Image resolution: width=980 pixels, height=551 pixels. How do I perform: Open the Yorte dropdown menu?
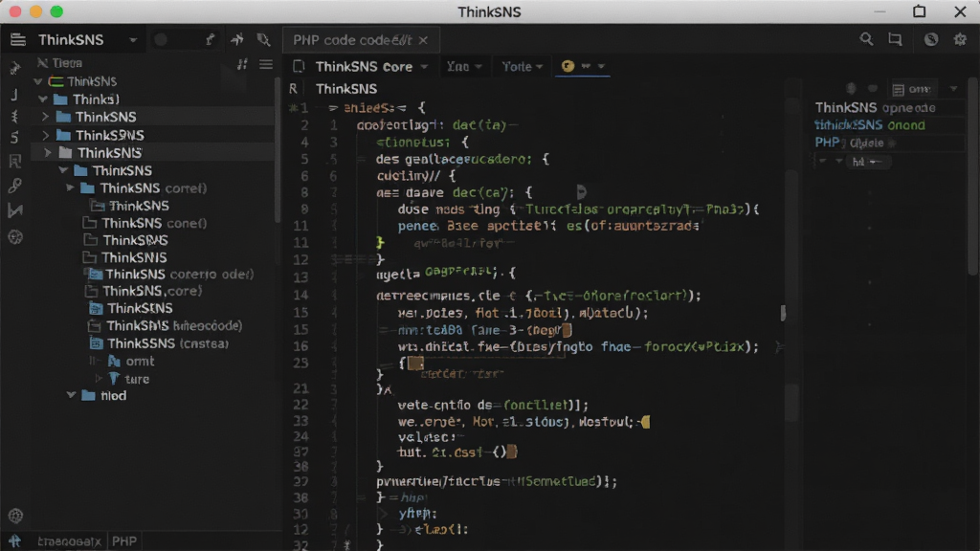522,66
